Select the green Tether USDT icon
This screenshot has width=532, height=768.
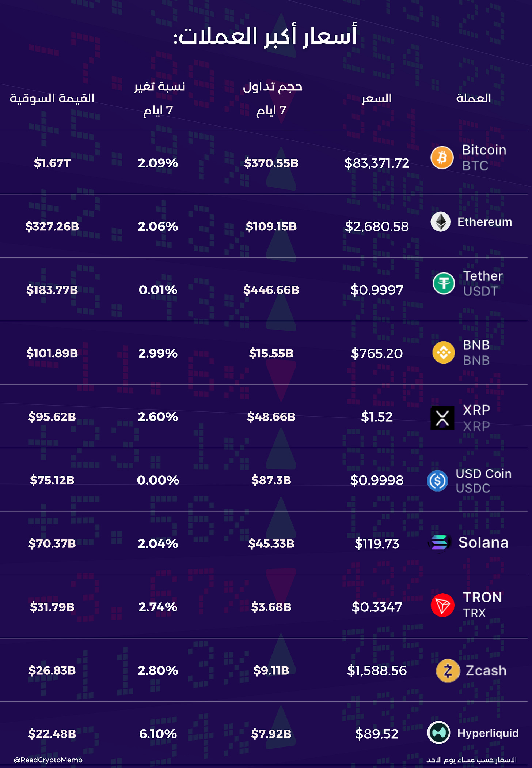pyautogui.click(x=444, y=283)
